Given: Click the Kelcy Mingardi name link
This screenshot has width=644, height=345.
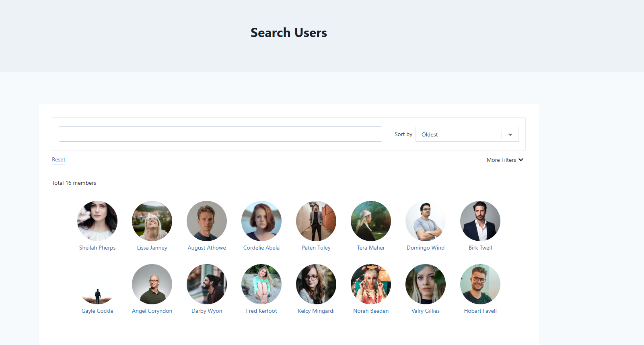Looking at the screenshot, I should coord(316,311).
